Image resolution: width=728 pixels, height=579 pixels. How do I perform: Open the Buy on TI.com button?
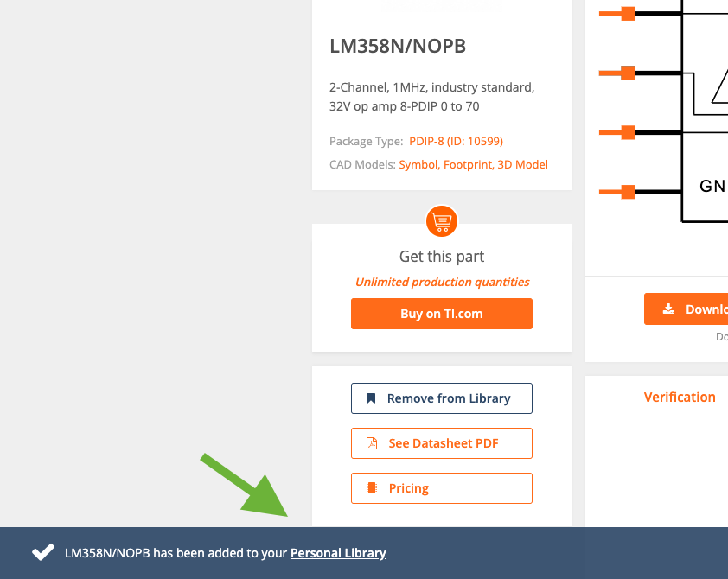pyautogui.click(x=442, y=314)
